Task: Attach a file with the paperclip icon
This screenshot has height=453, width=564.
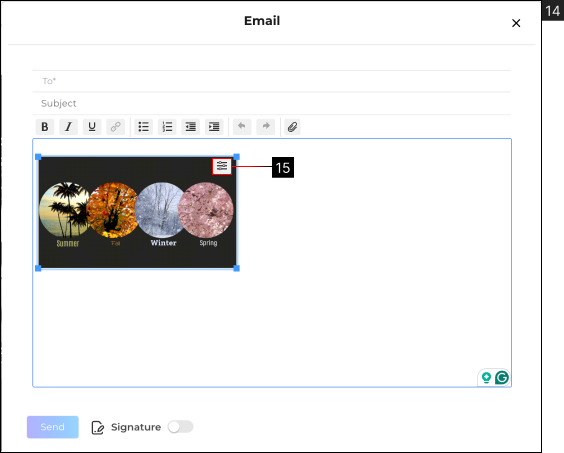Action: pos(292,127)
